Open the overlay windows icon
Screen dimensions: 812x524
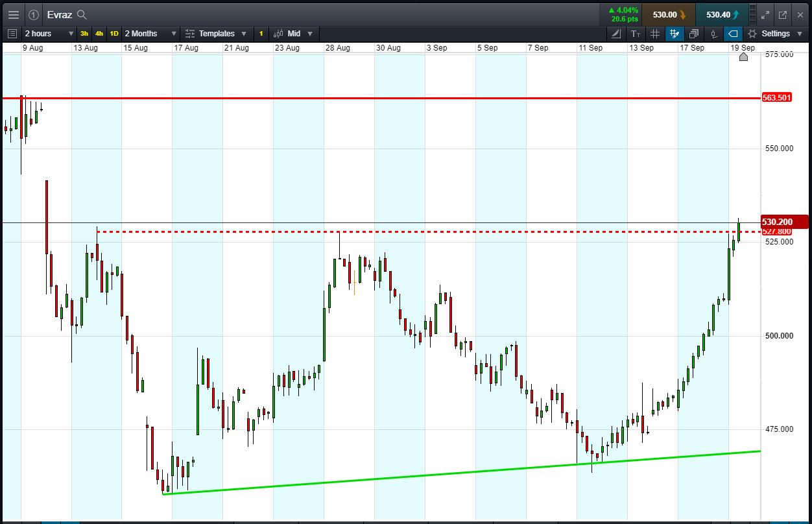pos(694,34)
